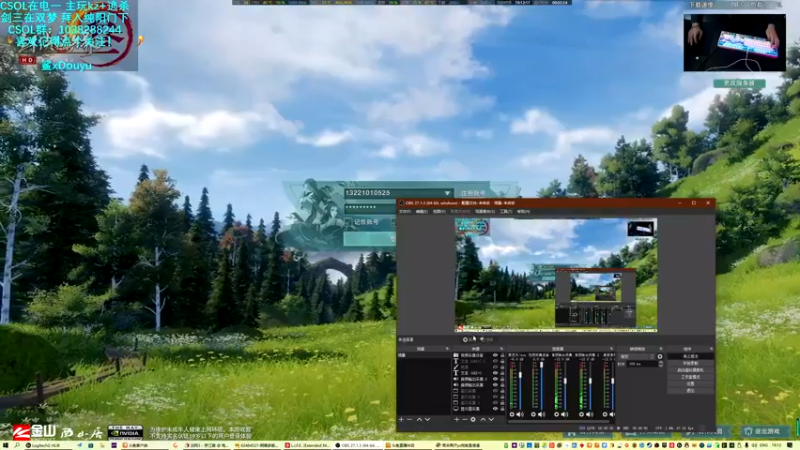
Task: Open Logitech G HUB in taskbar
Action: [x=46, y=445]
